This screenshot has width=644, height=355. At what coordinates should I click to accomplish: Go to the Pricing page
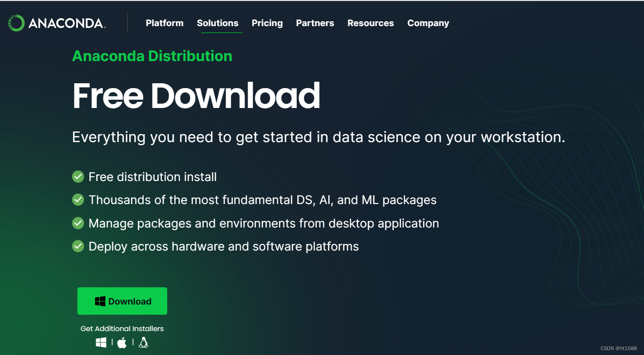pyautogui.click(x=267, y=23)
